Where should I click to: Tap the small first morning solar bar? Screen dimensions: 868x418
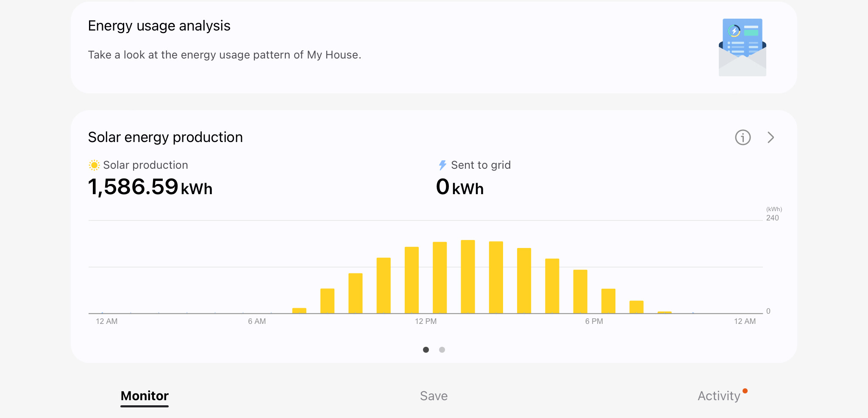coord(299,310)
